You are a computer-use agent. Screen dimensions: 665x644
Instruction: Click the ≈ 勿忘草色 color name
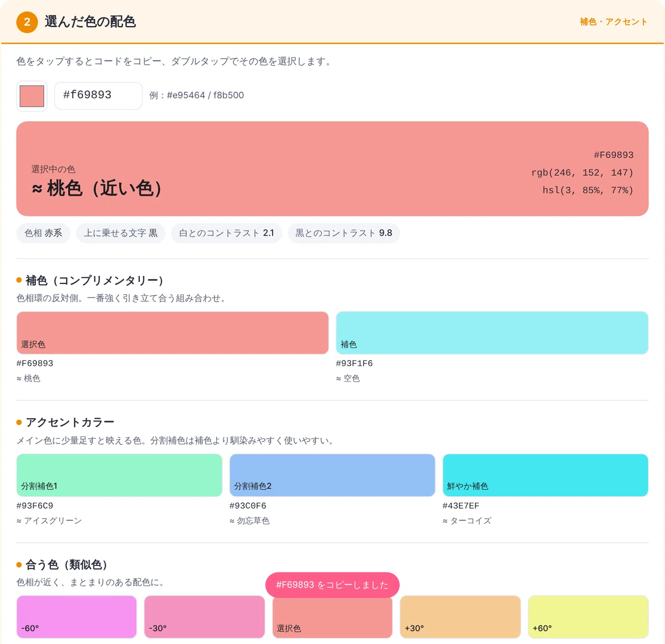(249, 521)
